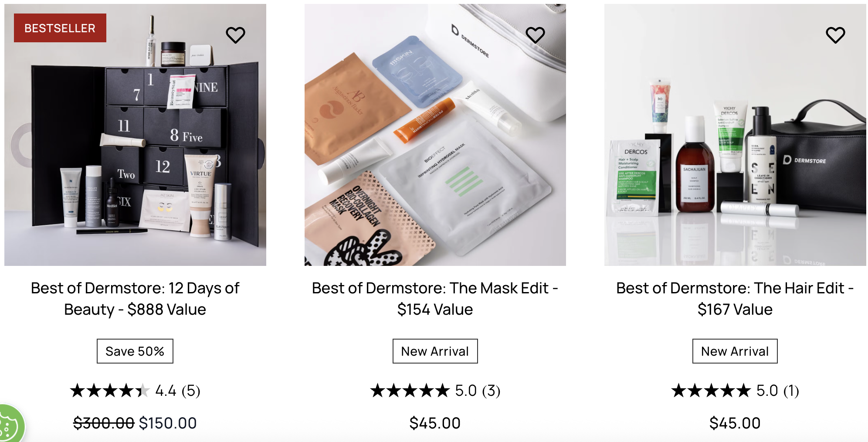View Mask Edit 5.0 star rating
Viewport: 868px width, 442px height.
tap(435, 391)
